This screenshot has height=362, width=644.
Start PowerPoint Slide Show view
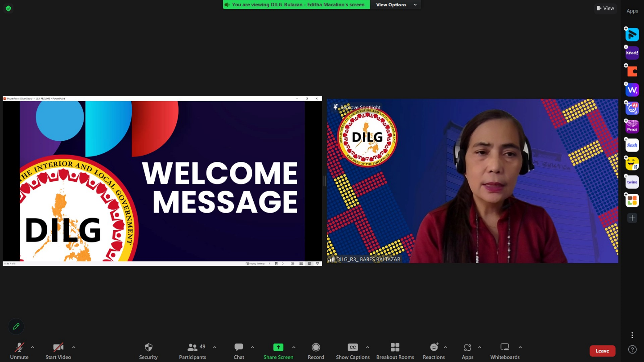[x=318, y=264]
